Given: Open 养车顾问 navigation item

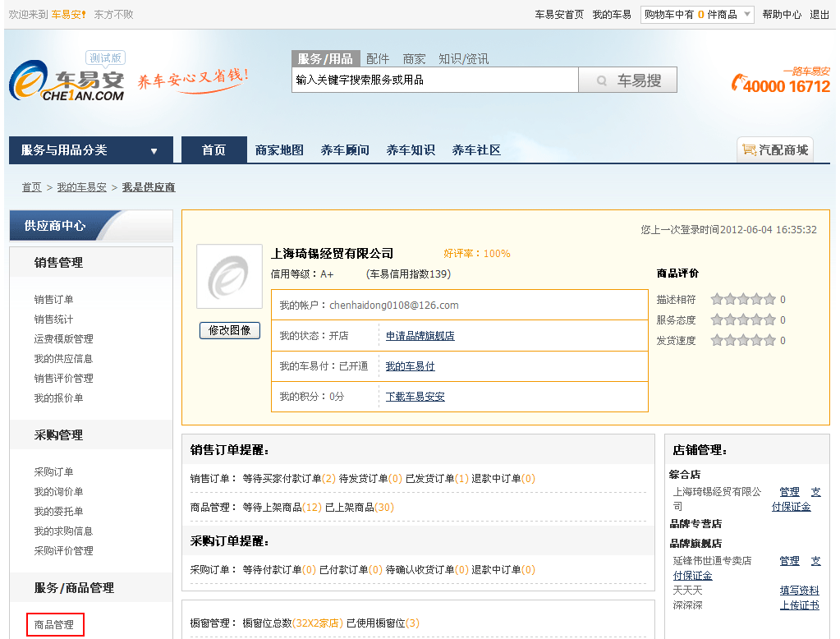Looking at the screenshot, I should tap(345, 150).
